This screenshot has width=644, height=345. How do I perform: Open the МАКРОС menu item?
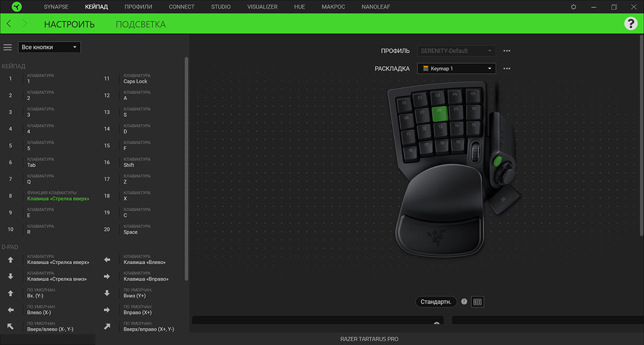point(333,6)
